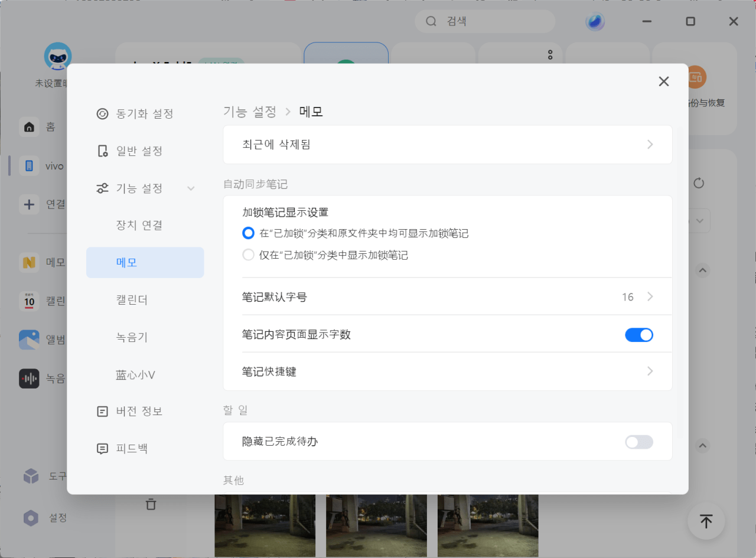The image size is (756, 558).
Task: Click the robot avatar in main window sidebar
Action: (x=58, y=56)
